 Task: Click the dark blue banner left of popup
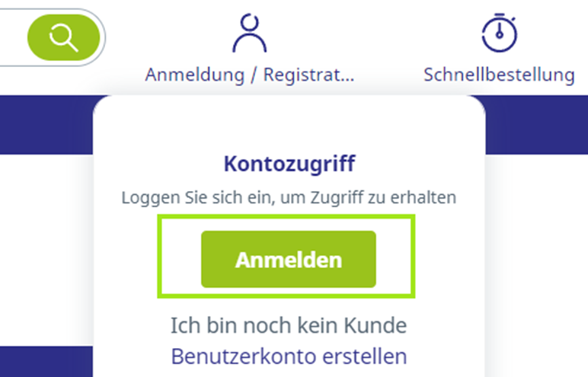tap(46, 125)
